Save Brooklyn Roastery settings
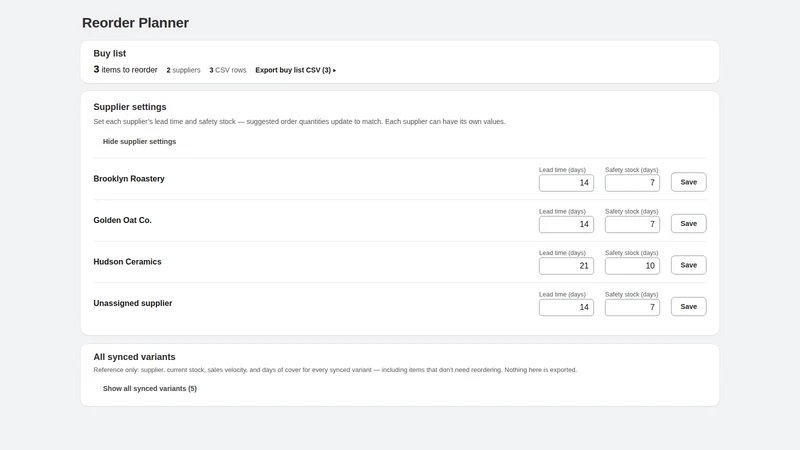800x450 pixels. pos(688,182)
